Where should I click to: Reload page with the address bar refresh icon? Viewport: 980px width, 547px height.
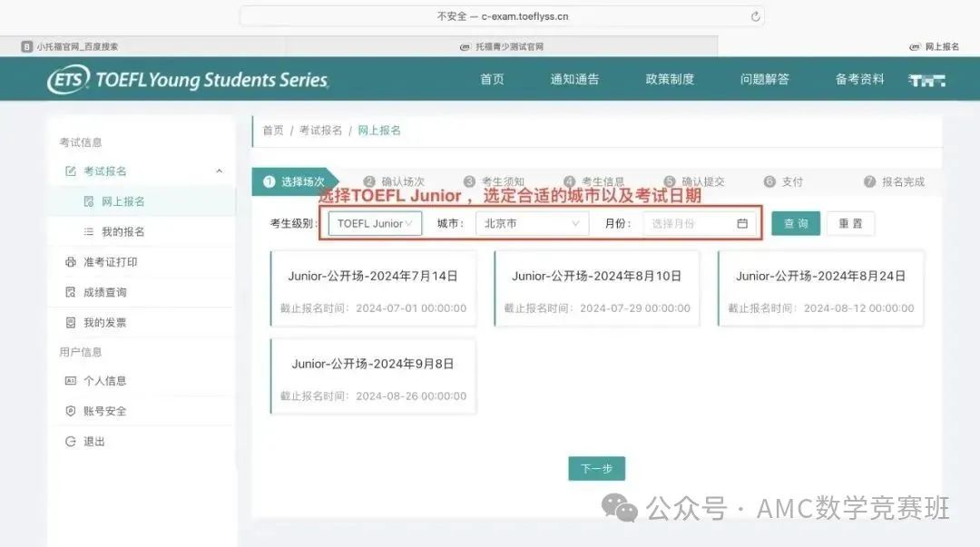click(755, 17)
